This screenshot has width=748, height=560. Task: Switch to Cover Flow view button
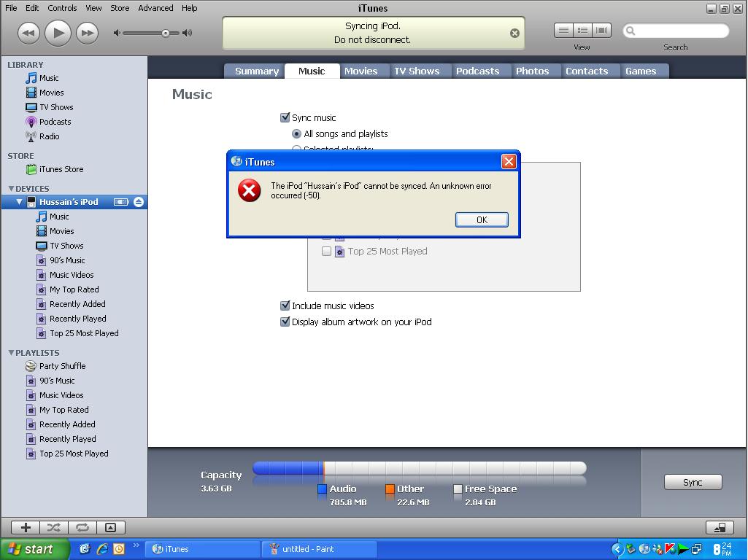pos(601,31)
